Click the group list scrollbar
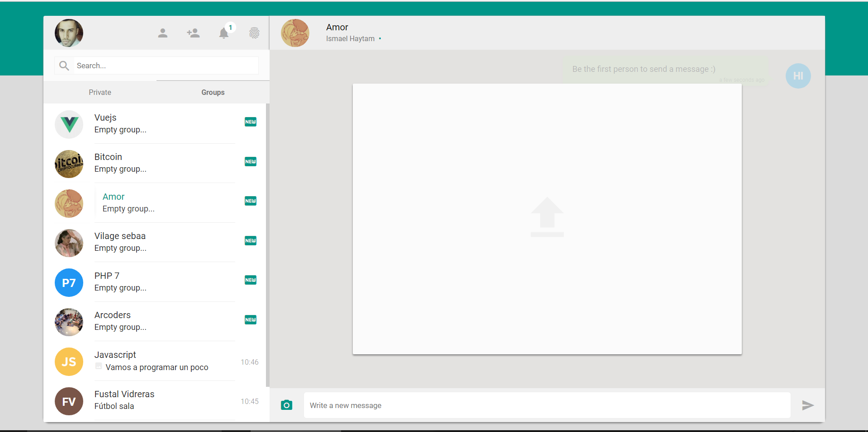 click(268, 245)
